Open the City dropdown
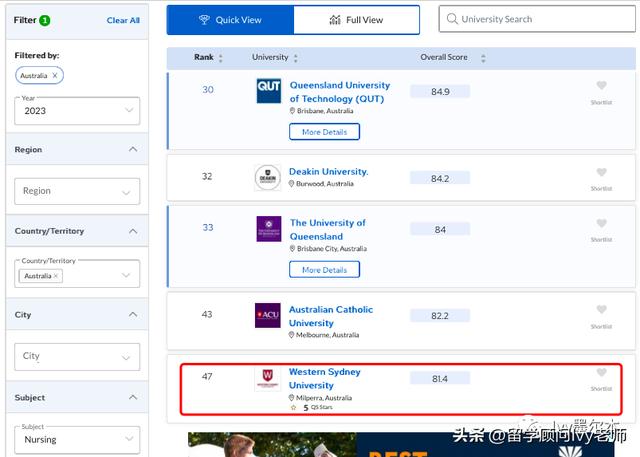This screenshot has height=457, width=640. pos(77,357)
